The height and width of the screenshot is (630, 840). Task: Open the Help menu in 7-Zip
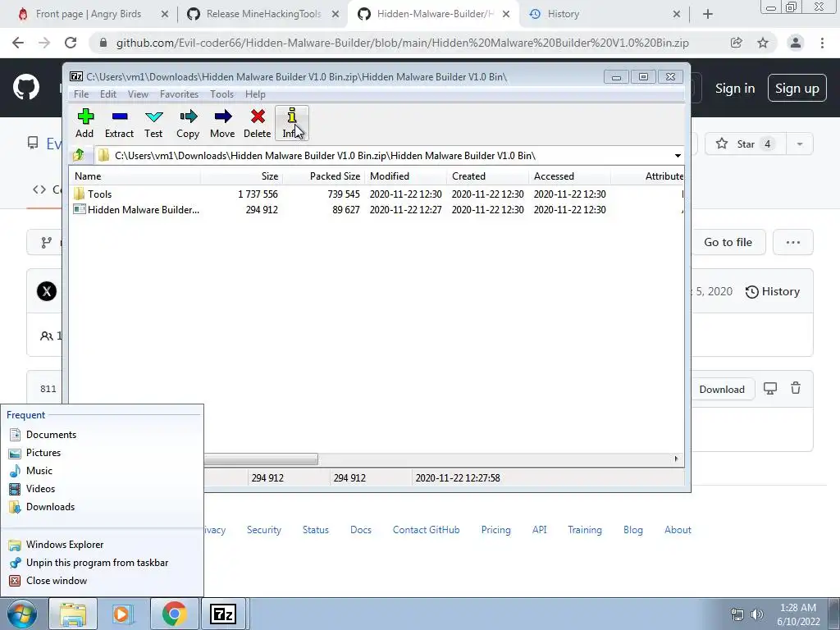pos(256,94)
